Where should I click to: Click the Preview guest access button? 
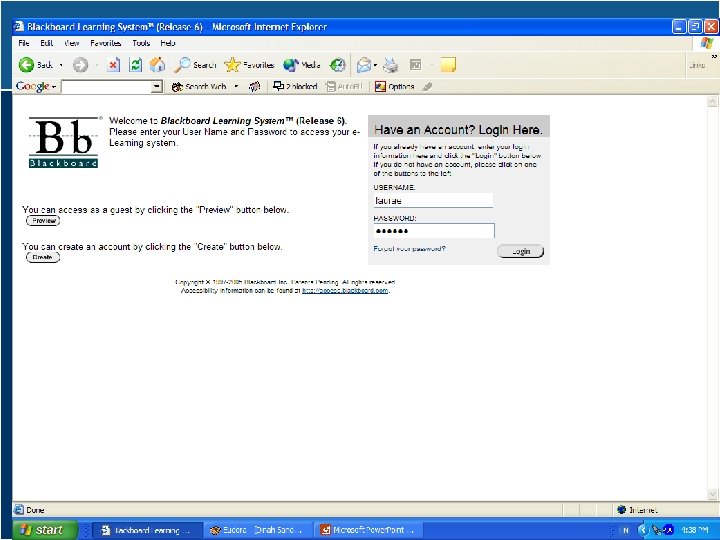tap(44, 221)
